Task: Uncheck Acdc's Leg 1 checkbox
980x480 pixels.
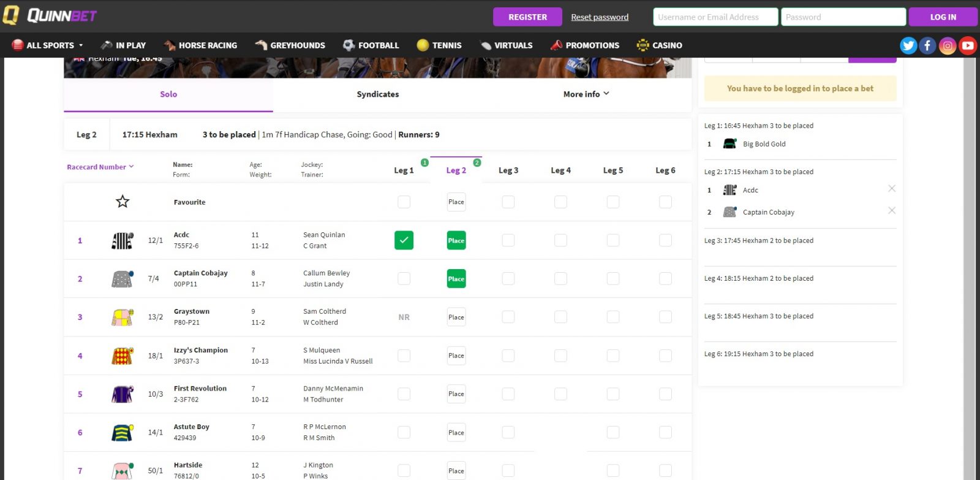Action: [x=404, y=240]
